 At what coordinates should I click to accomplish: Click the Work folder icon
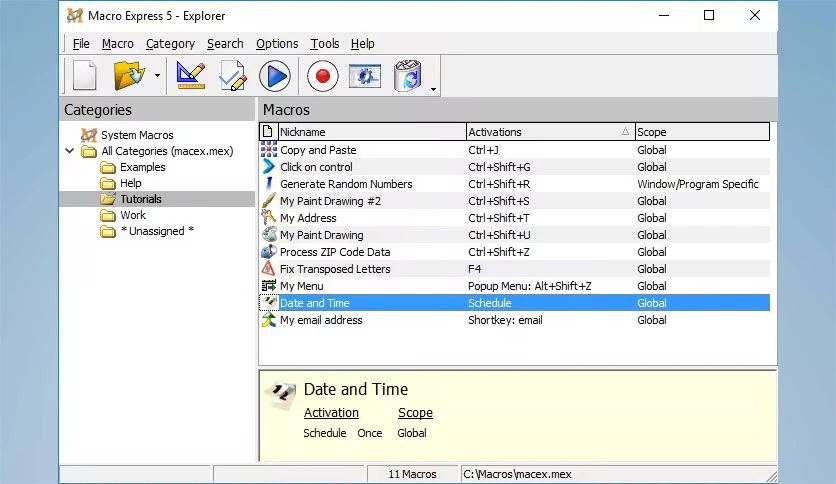(x=108, y=215)
